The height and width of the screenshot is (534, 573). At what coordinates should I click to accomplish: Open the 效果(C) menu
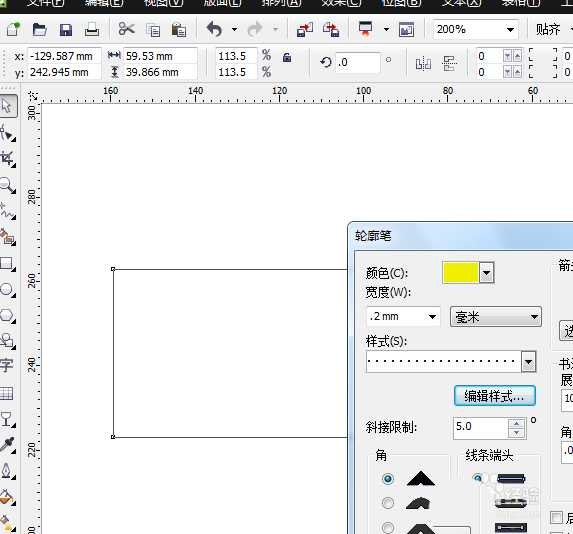pyautogui.click(x=341, y=3)
